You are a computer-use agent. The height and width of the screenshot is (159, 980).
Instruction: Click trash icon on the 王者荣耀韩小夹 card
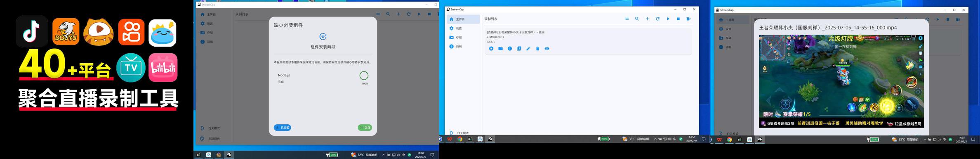537,49
